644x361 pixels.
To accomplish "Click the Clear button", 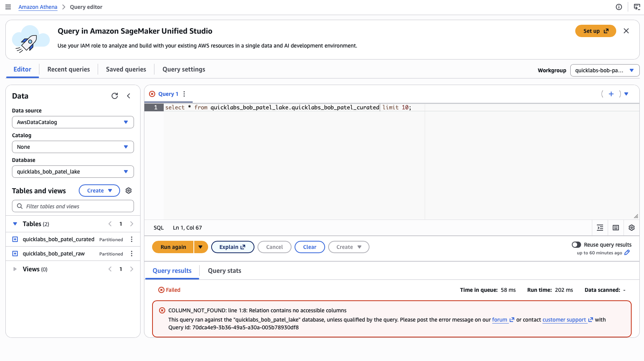I will 310,247.
